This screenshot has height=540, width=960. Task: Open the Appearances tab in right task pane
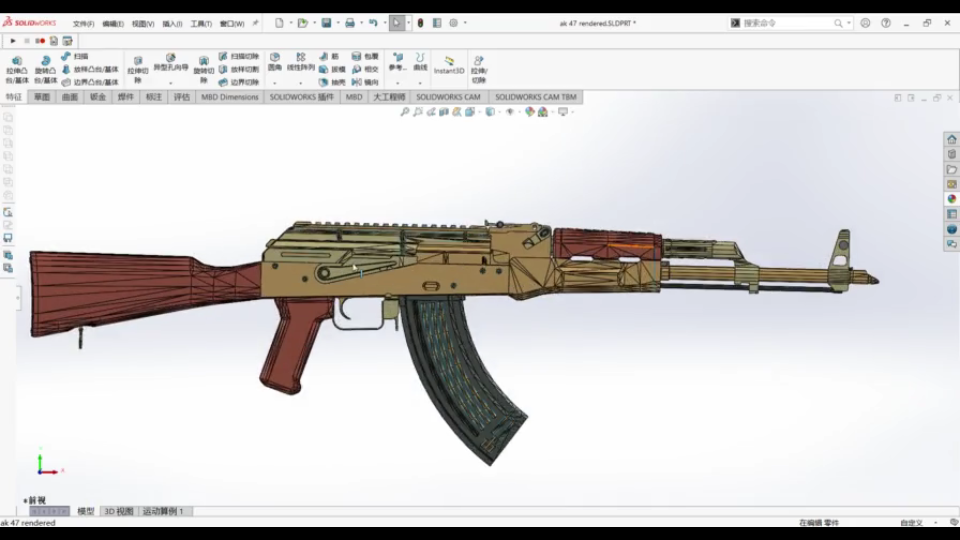pos(952,198)
